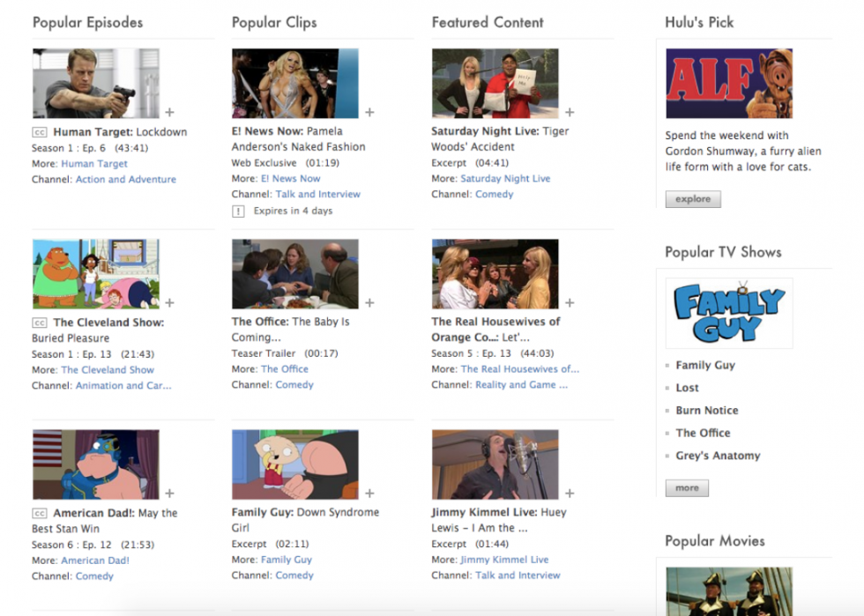Open The Real Housewives of... link after More

[519, 368]
